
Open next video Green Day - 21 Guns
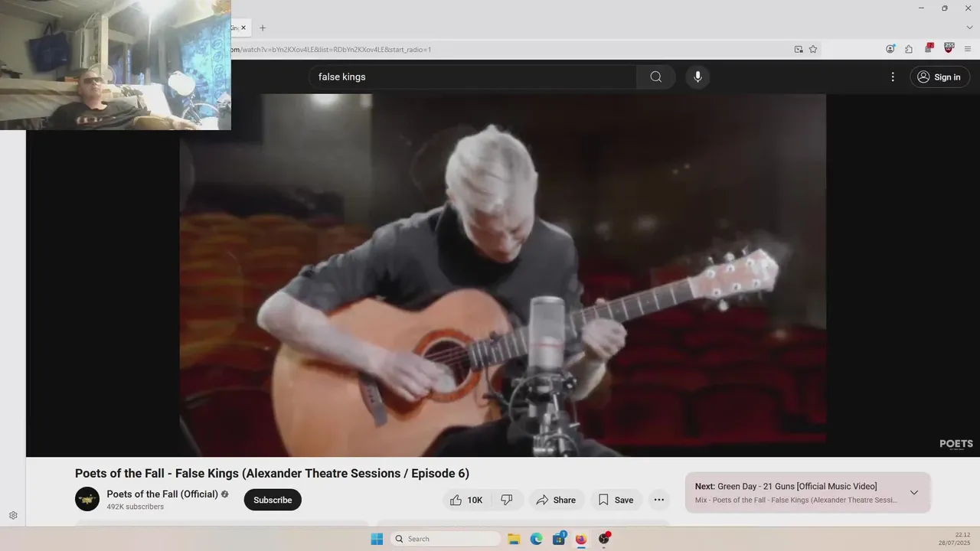tap(786, 486)
